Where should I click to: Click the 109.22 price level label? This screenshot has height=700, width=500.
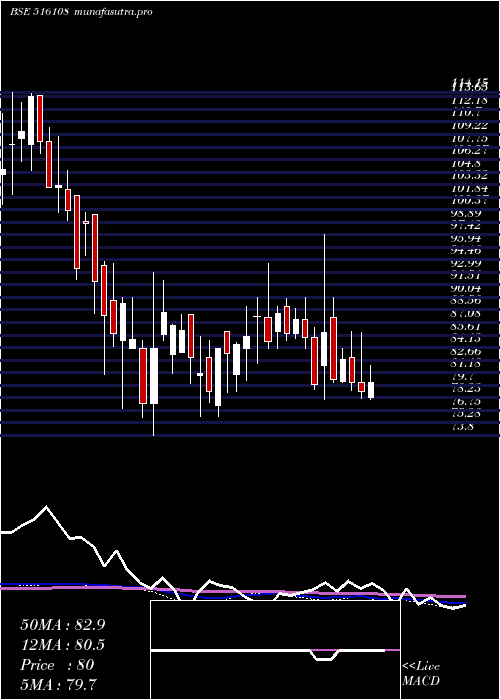(x=470, y=125)
